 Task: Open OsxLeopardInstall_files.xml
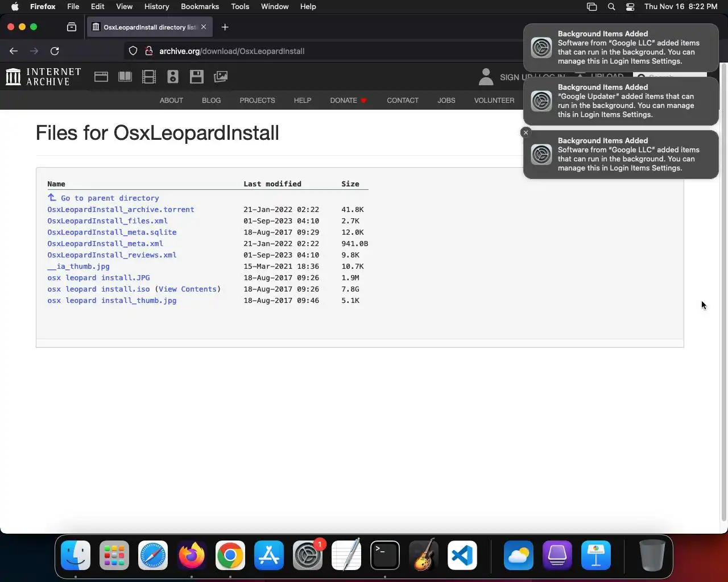click(107, 221)
